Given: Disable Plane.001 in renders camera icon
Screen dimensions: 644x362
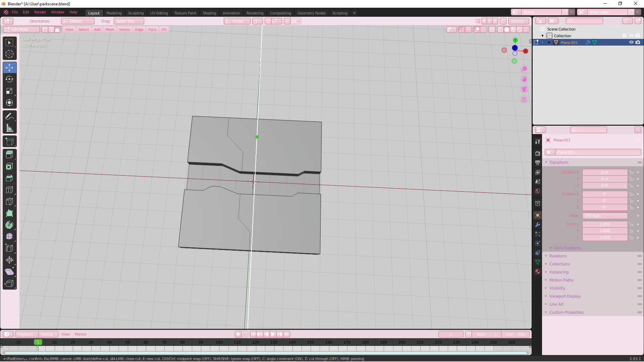Looking at the screenshot, I should (x=638, y=42).
